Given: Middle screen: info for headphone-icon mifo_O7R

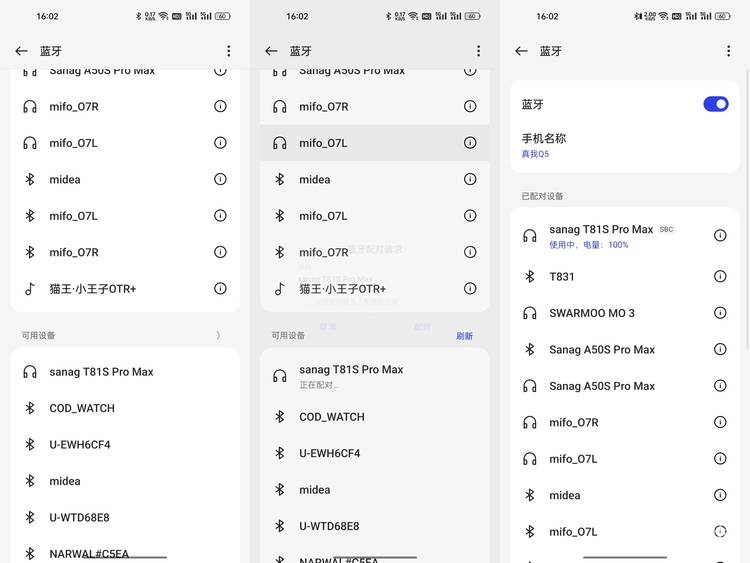Looking at the screenshot, I should 470,106.
